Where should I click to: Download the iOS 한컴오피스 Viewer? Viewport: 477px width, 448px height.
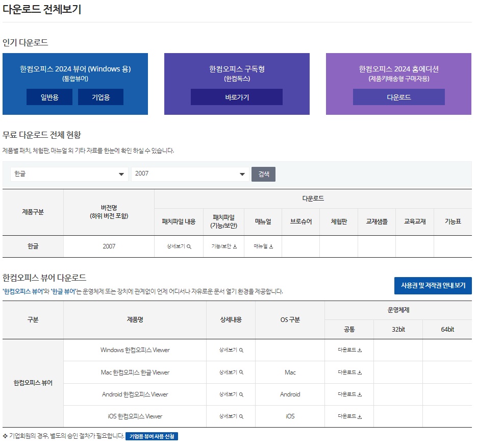(x=349, y=416)
